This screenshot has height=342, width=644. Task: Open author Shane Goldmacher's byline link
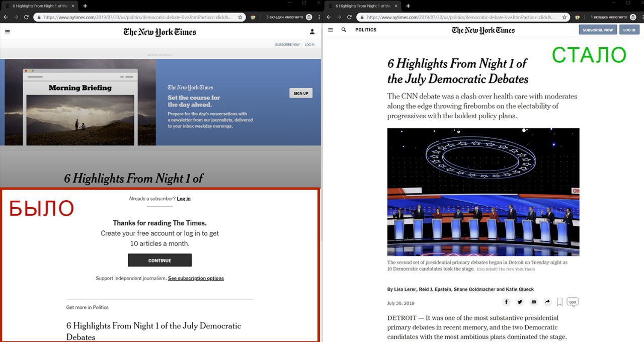pyautogui.click(x=474, y=289)
